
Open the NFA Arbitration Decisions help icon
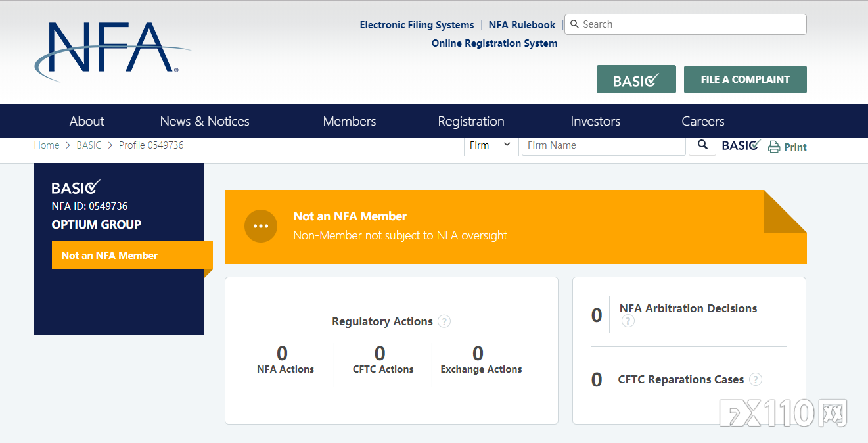click(628, 321)
